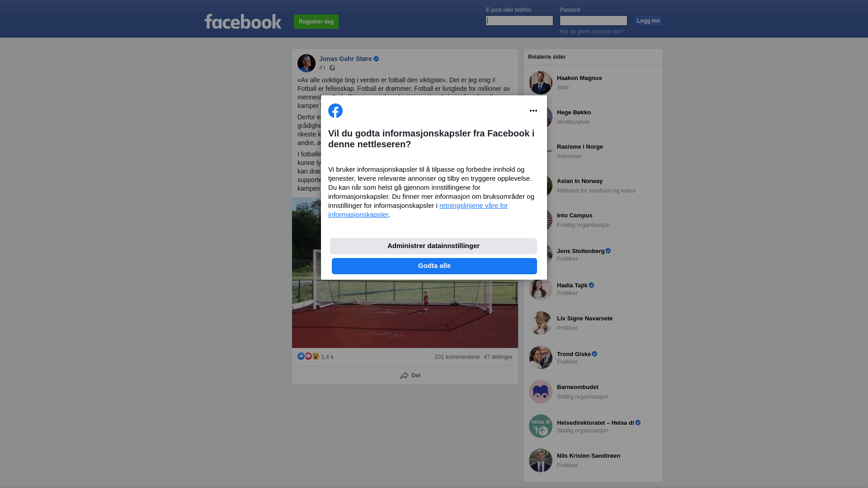The image size is (868, 488).
Task: Open the Helsedirektoratet Helsa di logo
Action: (x=541, y=426)
